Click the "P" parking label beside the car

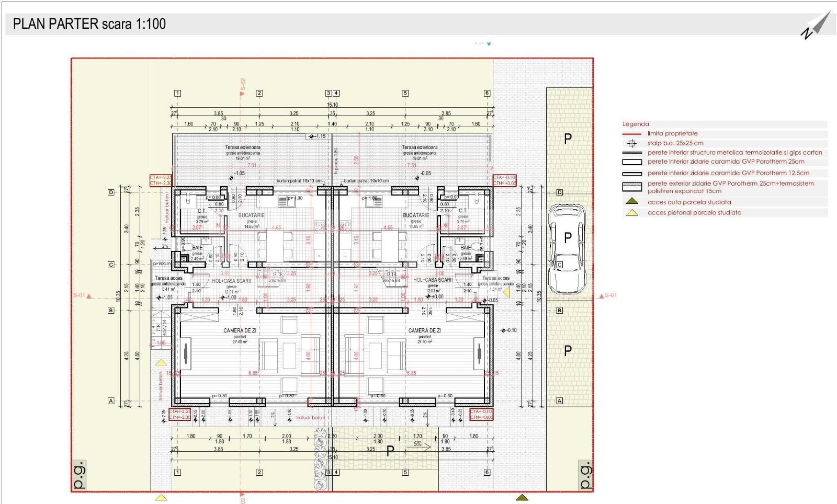click(x=568, y=237)
